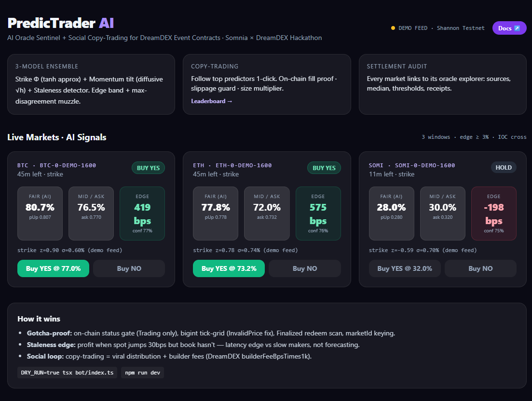Click the BUY YES badge on ETH card
532x401 pixels.
(x=324, y=168)
